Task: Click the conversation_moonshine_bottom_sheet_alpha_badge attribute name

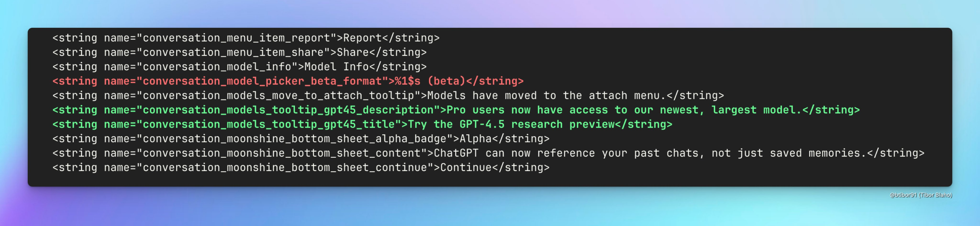Action: click(295, 139)
